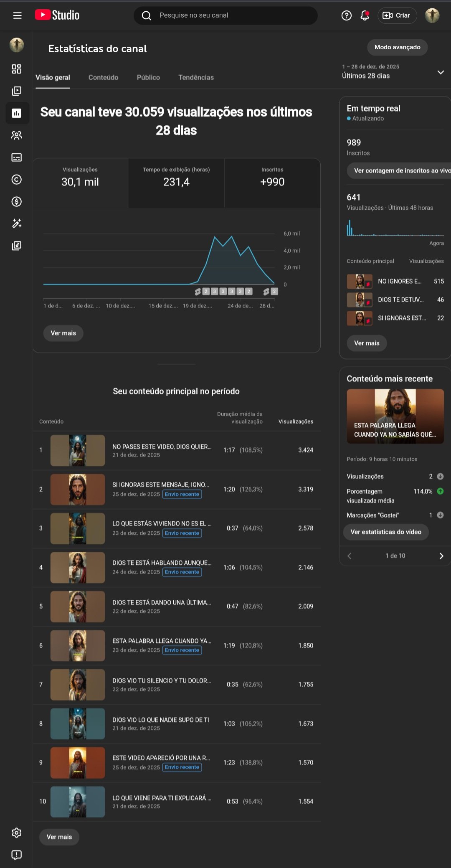Open the Copyright sidebar icon
451x868 pixels.
pos(17,180)
